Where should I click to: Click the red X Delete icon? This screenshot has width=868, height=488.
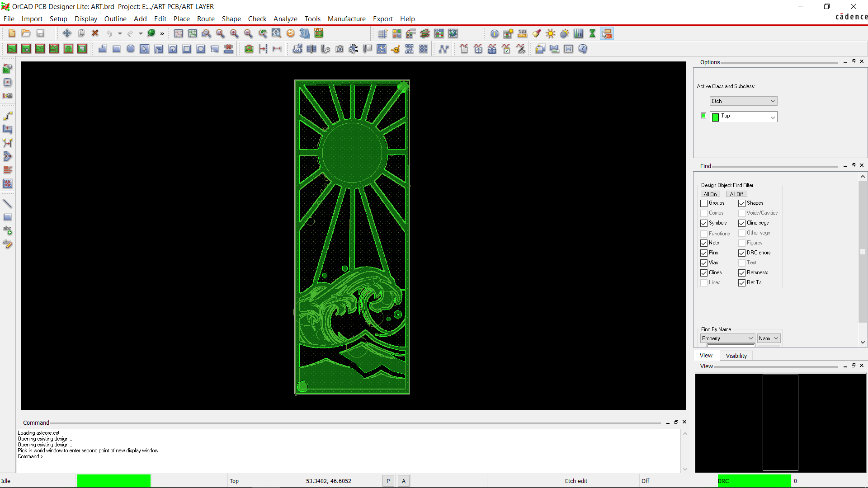[x=95, y=33]
